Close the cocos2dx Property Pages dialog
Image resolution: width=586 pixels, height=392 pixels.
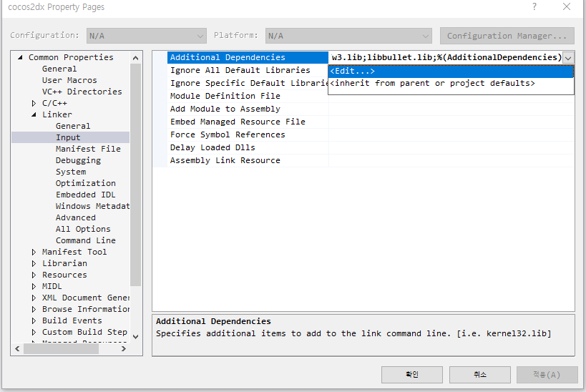point(567,6)
